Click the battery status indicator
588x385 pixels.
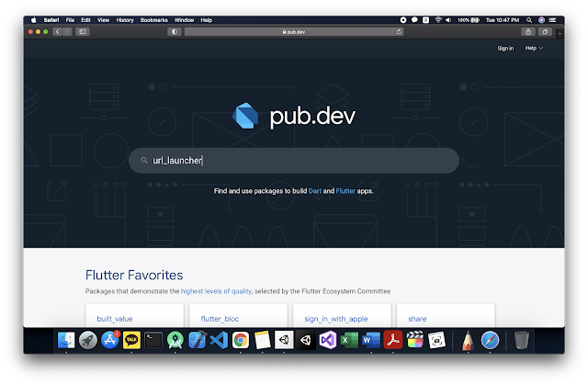tap(469, 20)
